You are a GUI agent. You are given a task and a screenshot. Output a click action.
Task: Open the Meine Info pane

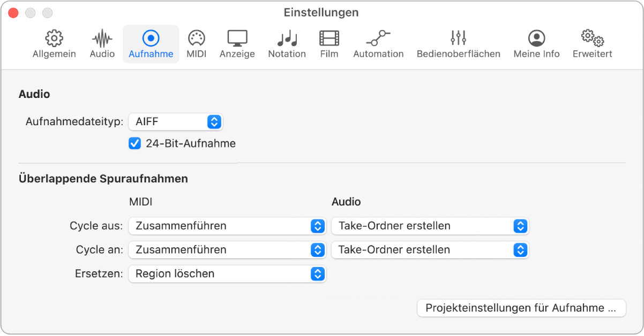click(x=536, y=44)
